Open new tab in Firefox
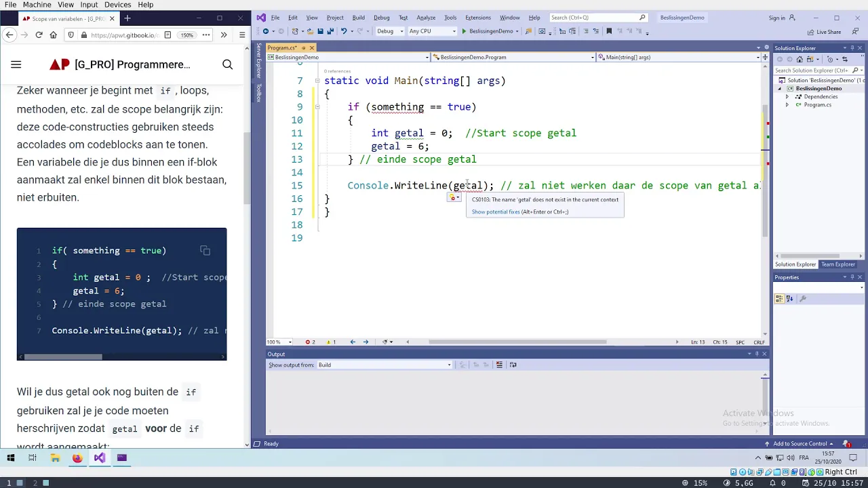 [x=127, y=18]
